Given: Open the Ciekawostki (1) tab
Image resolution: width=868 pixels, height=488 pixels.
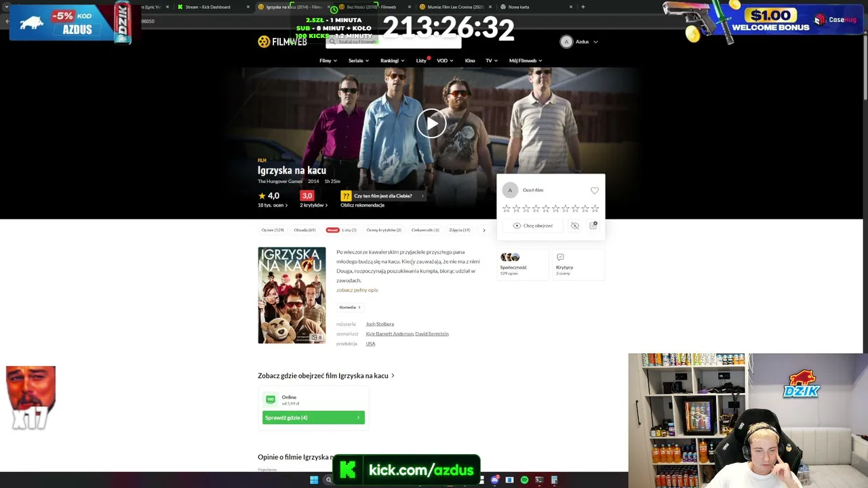Looking at the screenshot, I should tap(425, 230).
